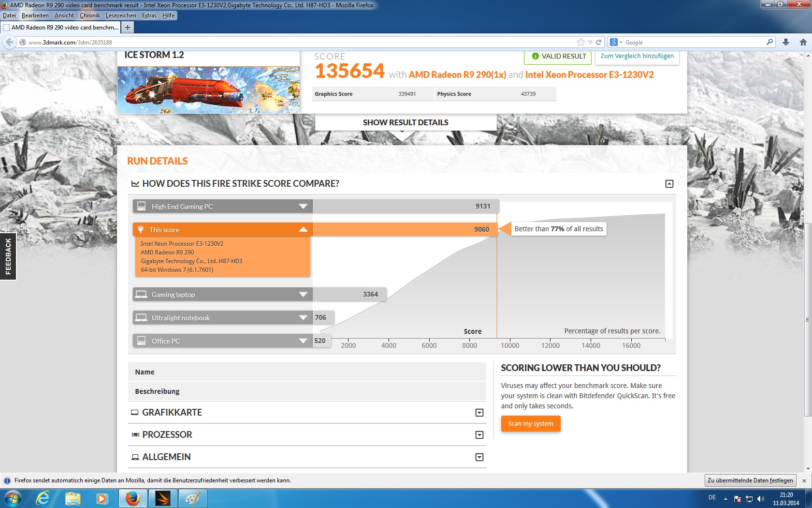Click the Ice Storm spaceship thumbnail
812x508 pixels.
pos(209,90)
